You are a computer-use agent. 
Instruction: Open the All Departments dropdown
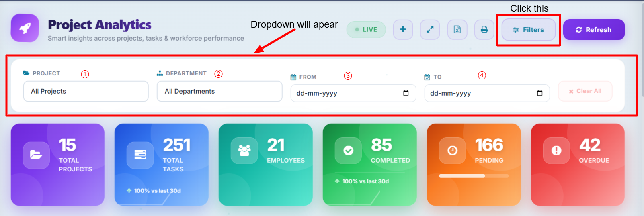pos(219,91)
